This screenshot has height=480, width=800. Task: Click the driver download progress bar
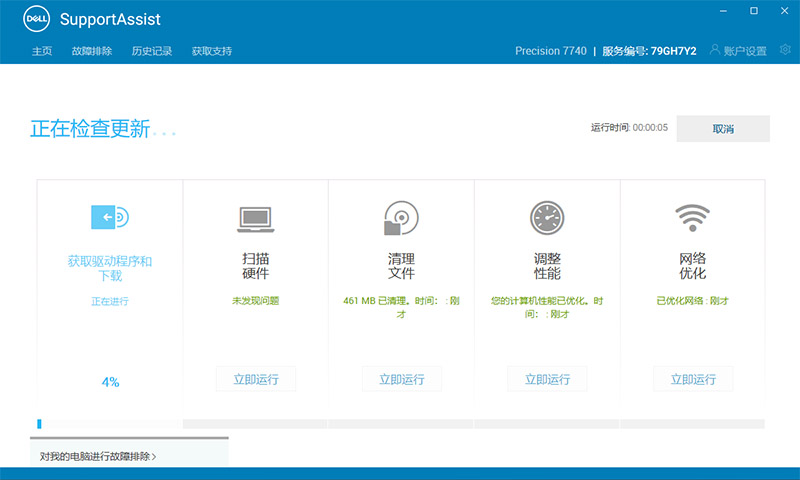pos(109,424)
